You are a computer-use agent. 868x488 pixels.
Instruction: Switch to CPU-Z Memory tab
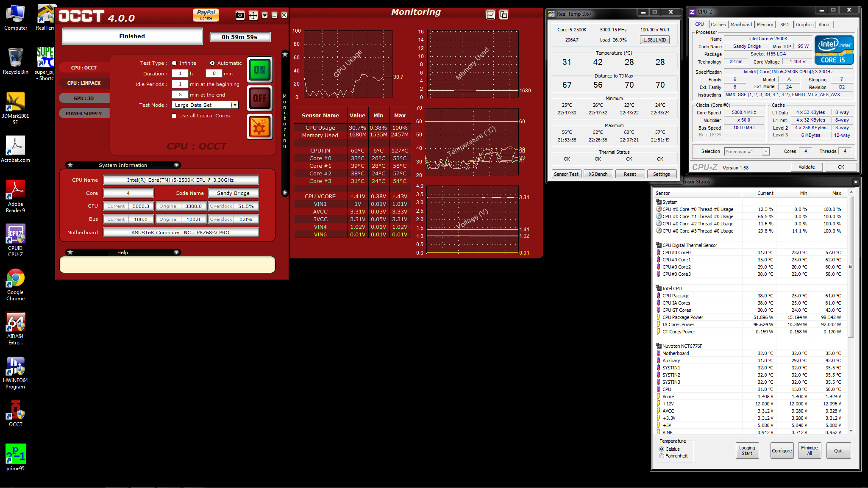[765, 25]
